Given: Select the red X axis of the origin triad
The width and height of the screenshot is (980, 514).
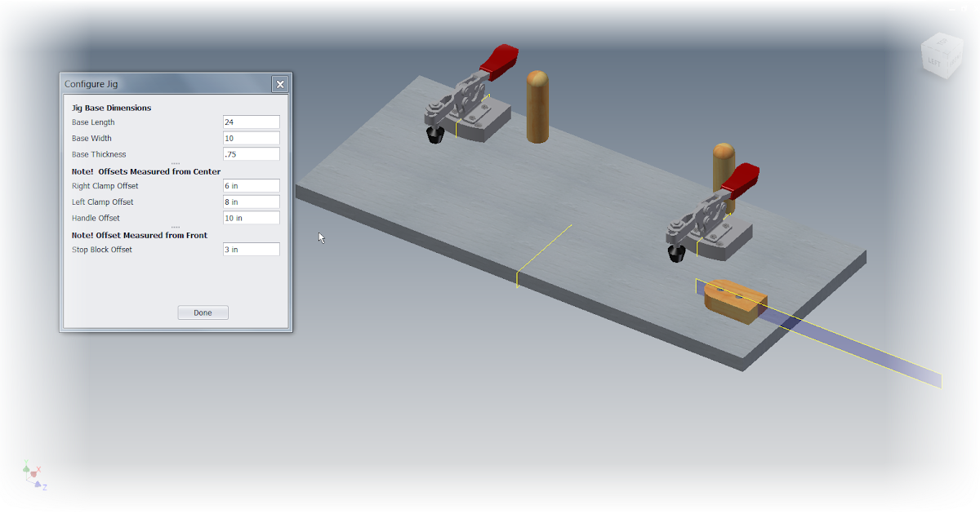Looking at the screenshot, I should coord(33,474).
